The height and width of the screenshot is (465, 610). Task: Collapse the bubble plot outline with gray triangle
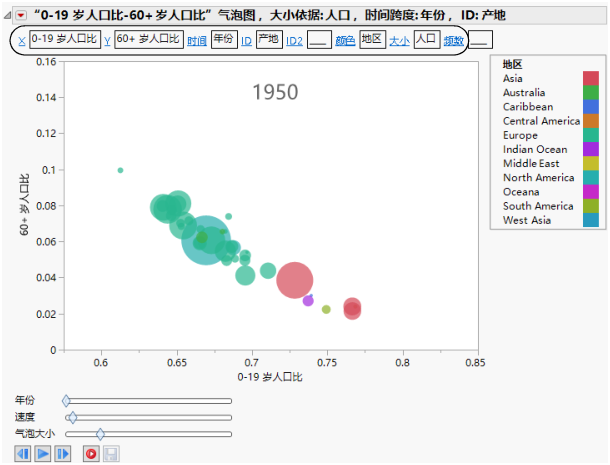[x=7, y=16]
